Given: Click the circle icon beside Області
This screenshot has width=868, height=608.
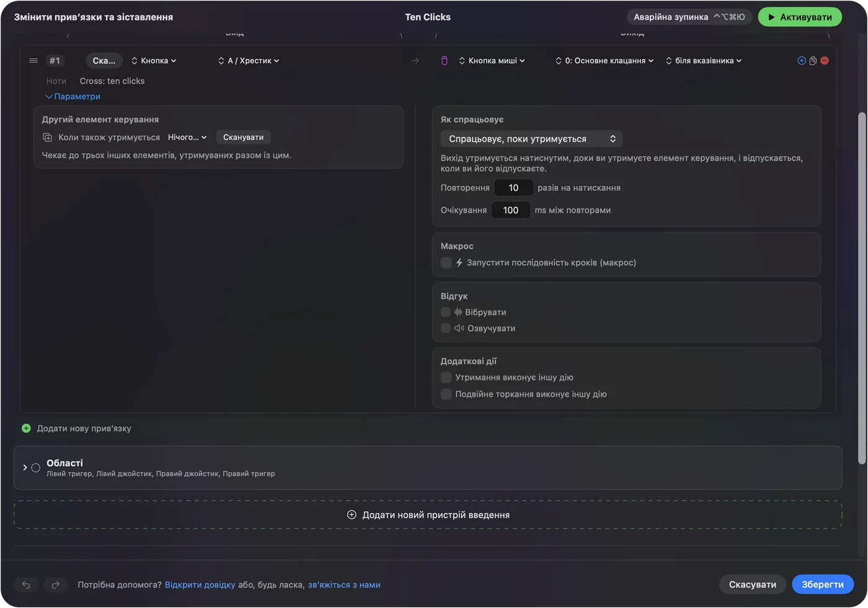Looking at the screenshot, I should coord(35,468).
